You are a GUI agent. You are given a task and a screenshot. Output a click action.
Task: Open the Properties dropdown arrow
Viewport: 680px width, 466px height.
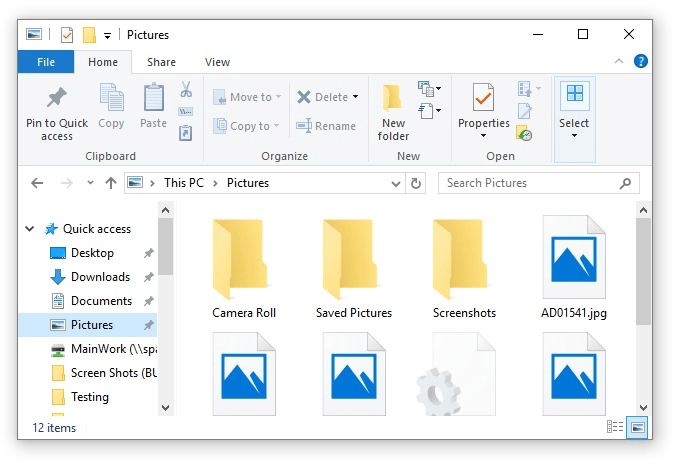(483, 136)
